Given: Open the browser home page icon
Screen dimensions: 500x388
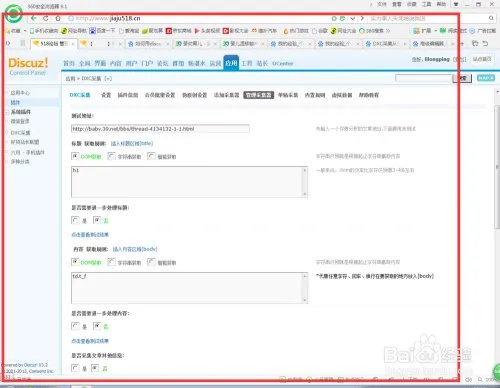Looking at the screenshot, I should click(58, 18).
